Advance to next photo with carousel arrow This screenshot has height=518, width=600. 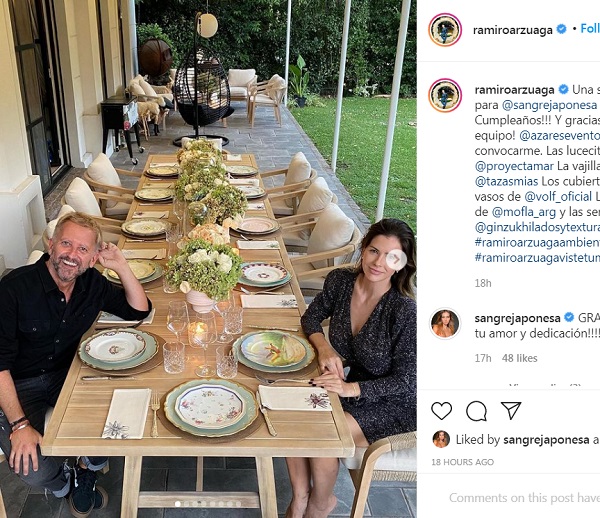pyautogui.click(x=396, y=260)
